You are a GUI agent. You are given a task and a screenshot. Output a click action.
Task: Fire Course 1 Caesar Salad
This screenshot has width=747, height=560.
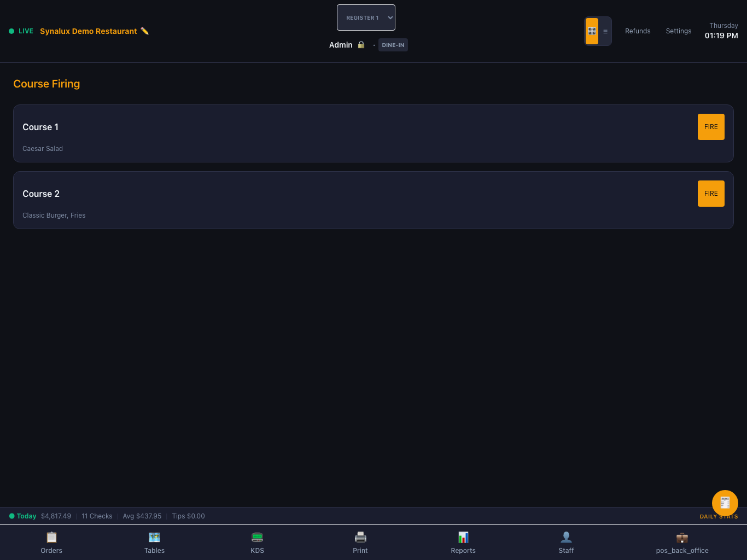(711, 127)
